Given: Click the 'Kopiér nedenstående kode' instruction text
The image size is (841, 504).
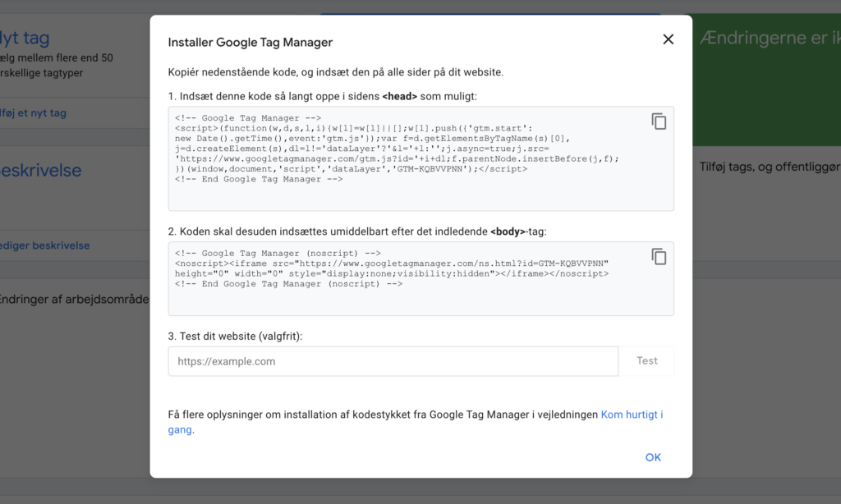Looking at the screenshot, I should 336,72.
